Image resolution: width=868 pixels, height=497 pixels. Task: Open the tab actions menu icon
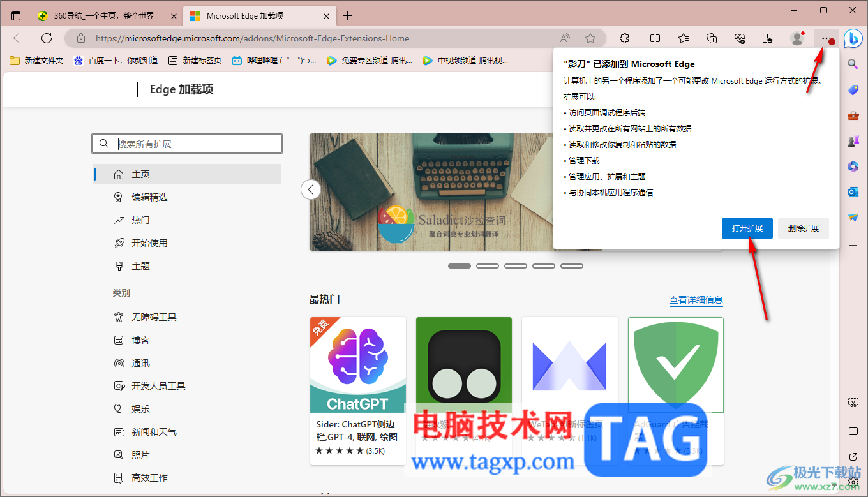click(16, 16)
